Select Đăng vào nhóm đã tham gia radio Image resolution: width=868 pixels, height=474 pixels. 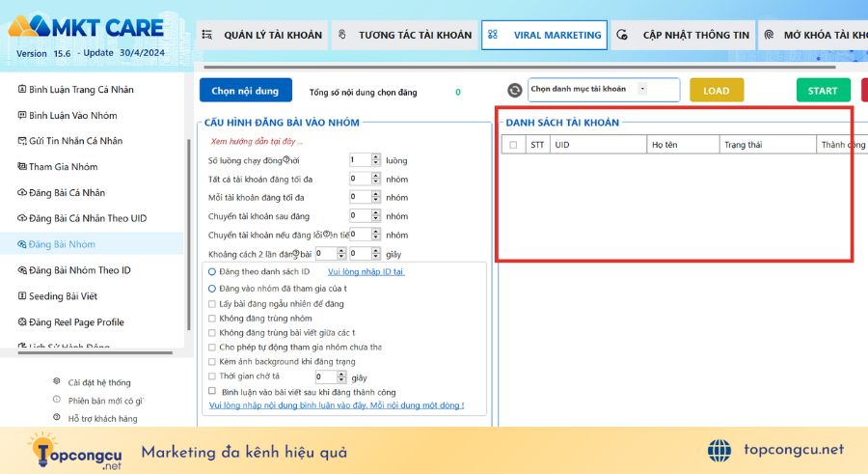pyautogui.click(x=212, y=289)
